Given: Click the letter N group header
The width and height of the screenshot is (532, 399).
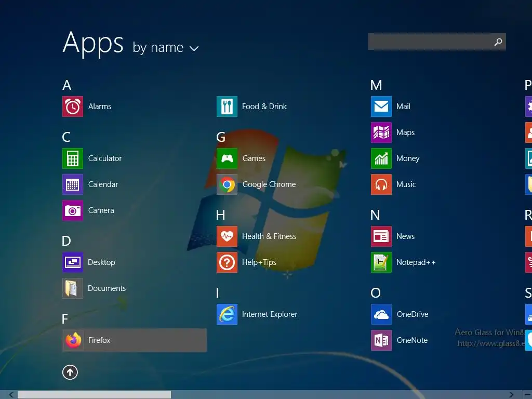Looking at the screenshot, I should pos(375,215).
